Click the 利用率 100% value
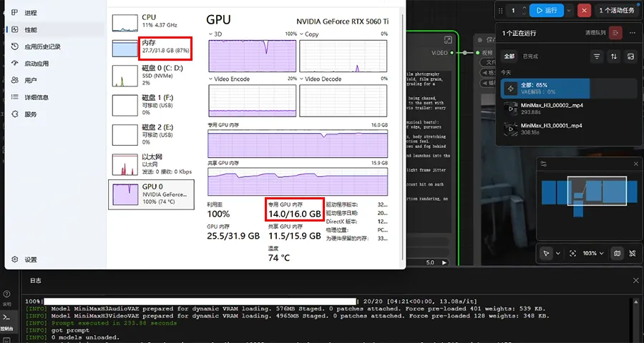This screenshot has width=644, height=343. click(x=218, y=214)
